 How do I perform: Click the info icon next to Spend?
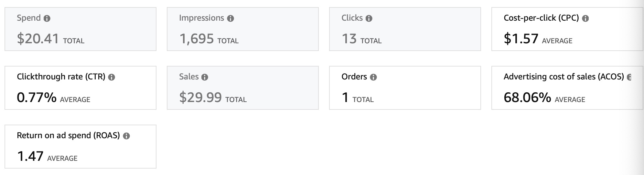point(47,18)
